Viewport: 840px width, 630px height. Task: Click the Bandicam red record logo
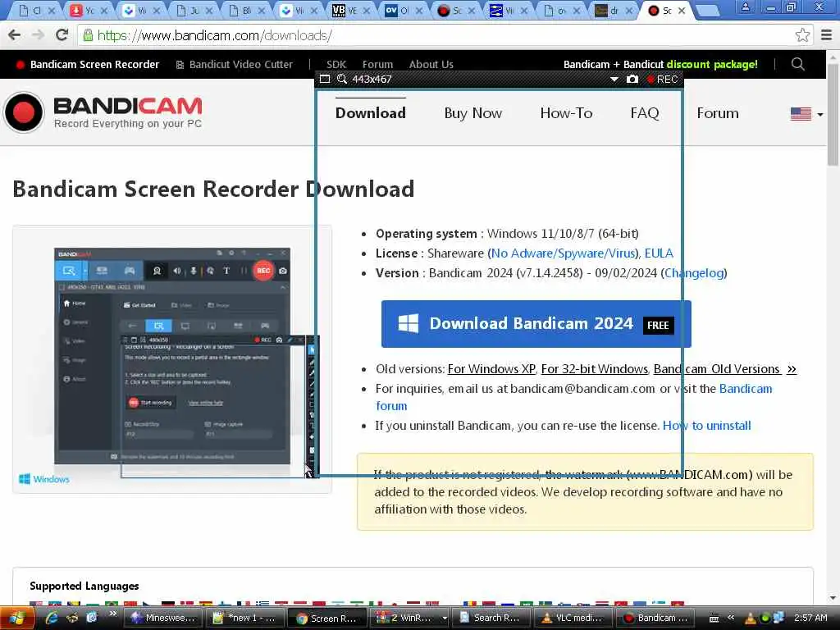24,112
